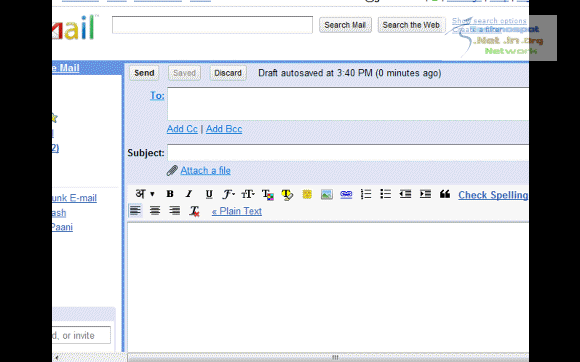
Task: Apply numbered list formatting
Action: coord(366,194)
